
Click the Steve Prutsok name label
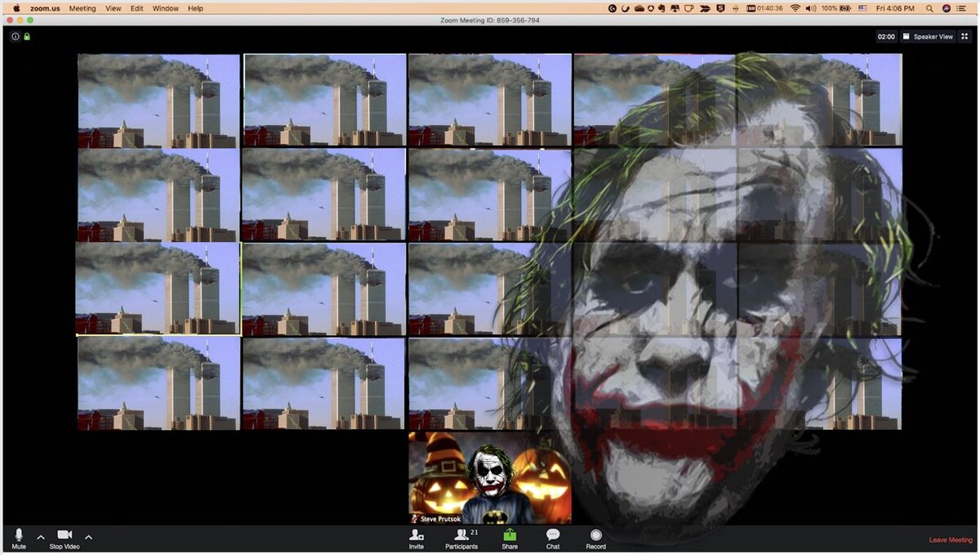440,519
